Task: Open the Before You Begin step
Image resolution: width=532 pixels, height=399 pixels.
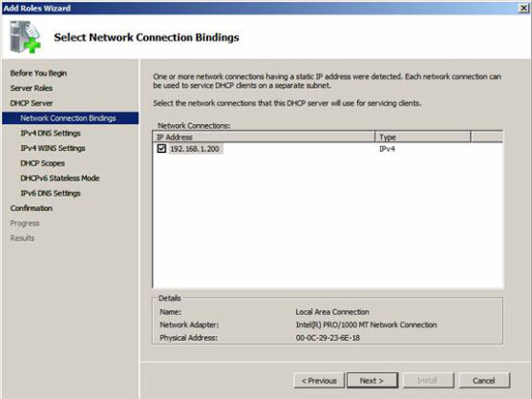Action: 39,73
